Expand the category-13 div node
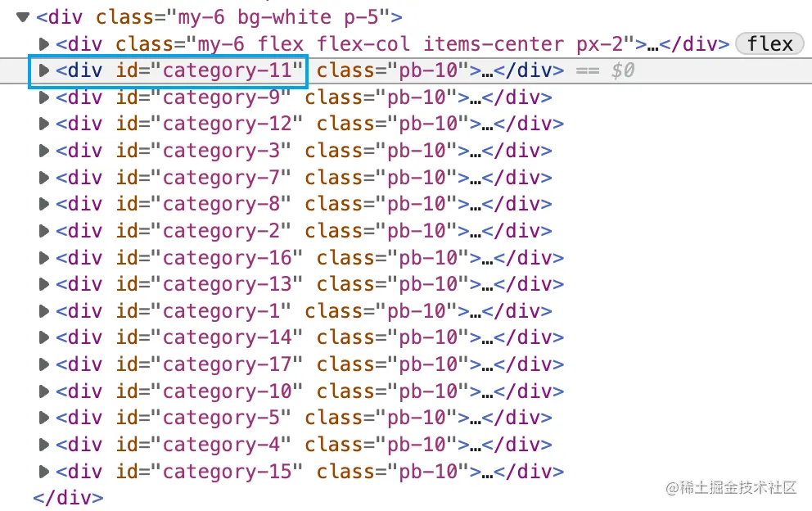The width and height of the screenshot is (812, 511). (x=44, y=284)
